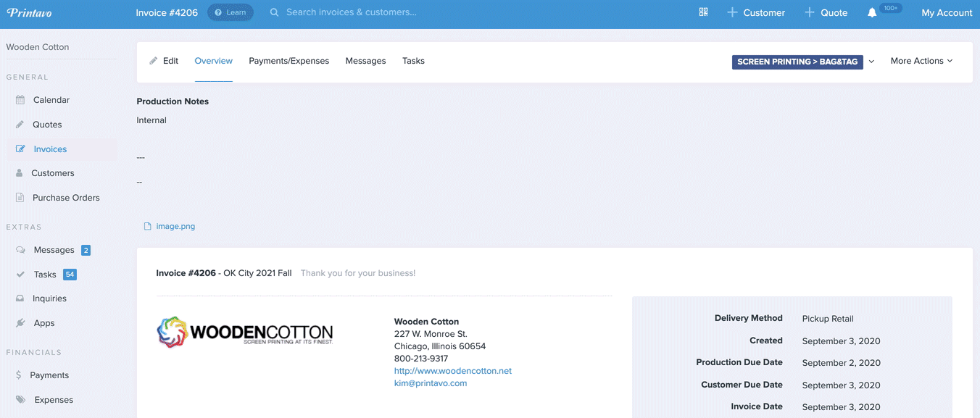Click the notification bell icon
The image size is (980, 418).
pos(872,13)
